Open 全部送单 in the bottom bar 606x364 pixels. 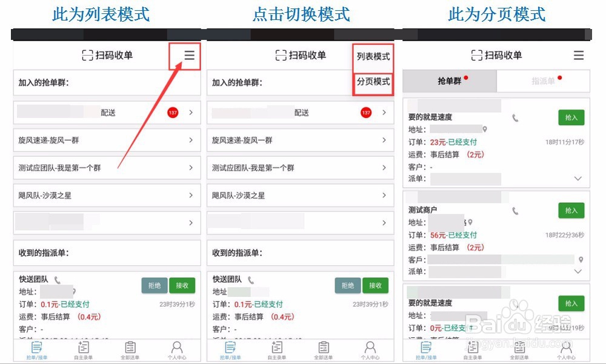(x=130, y=349)
